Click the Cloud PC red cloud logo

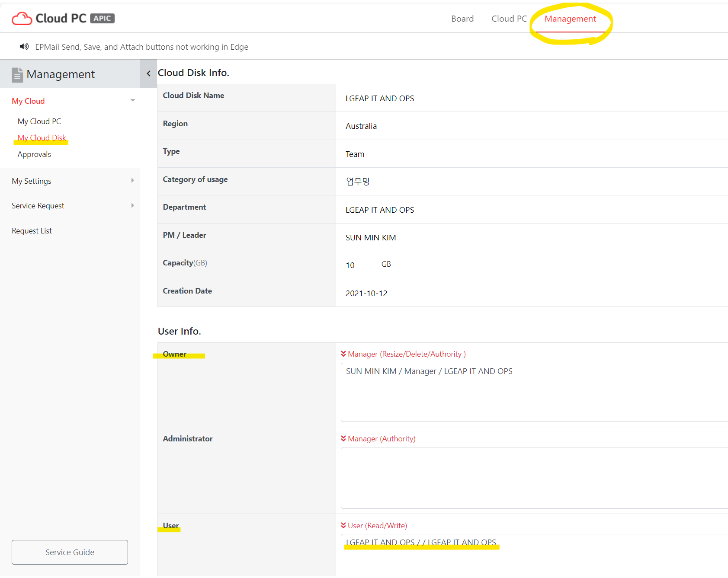tap(22, 19)
